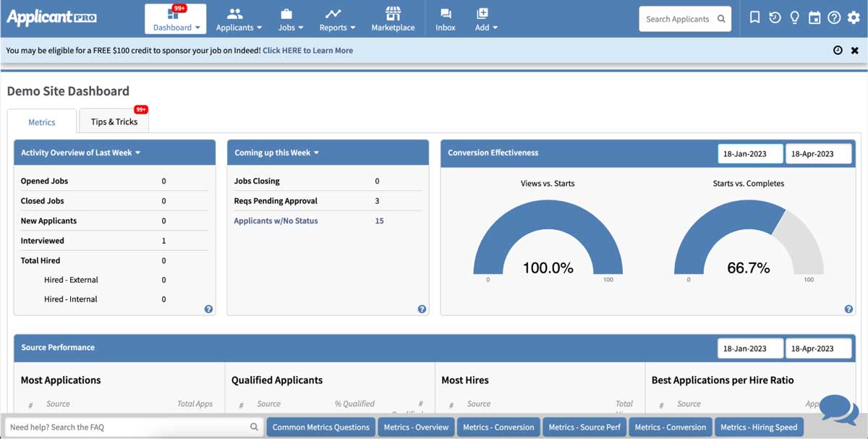The image size is (868, 439).
Task: Click the Common Metrics Questions button
Action: point(320,427)
